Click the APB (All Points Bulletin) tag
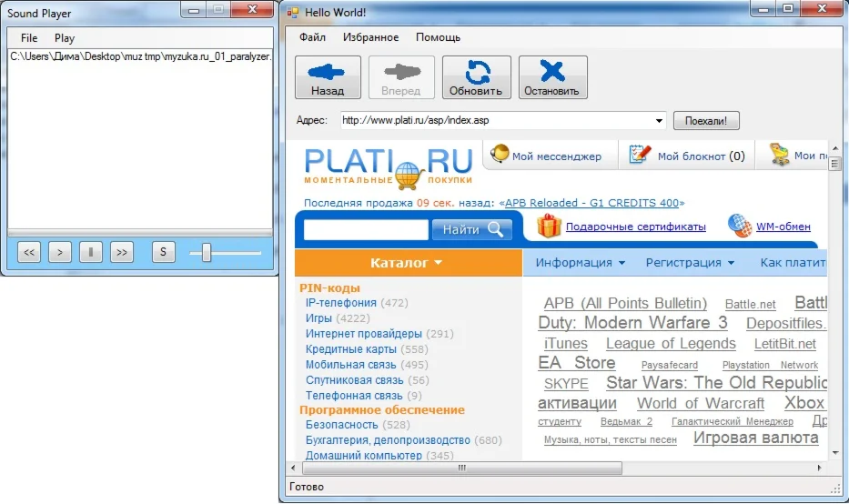Viewport: 849px width, 504px height. pyautogui.click(x=625, y=303)
